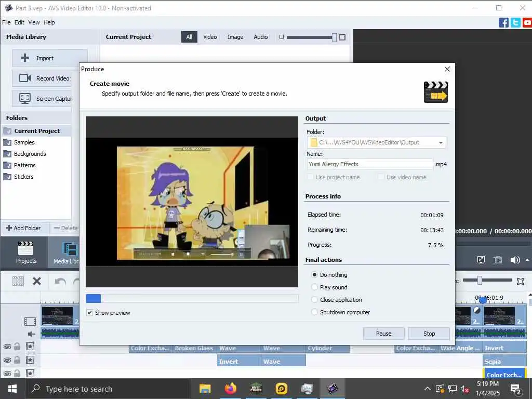
Task: Open the File menu
Action: (x=6, y=22)
